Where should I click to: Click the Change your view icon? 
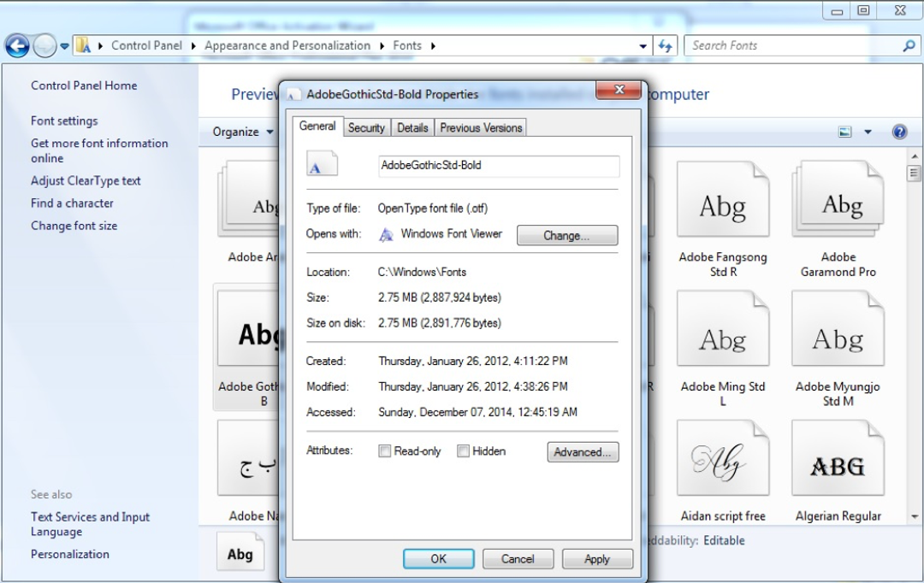tap(843, 131)
